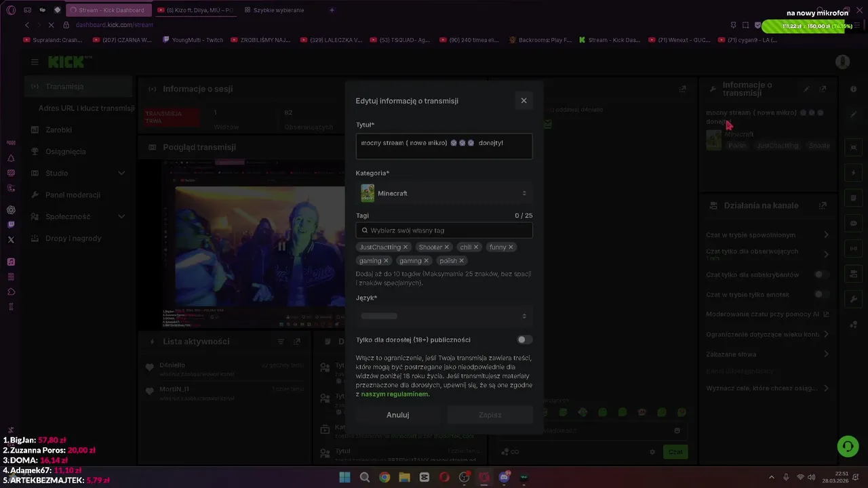Image resolution: width=868 pixels, height=488 pixels.
Task: Click the tag search input field
Action: (444, 230)
